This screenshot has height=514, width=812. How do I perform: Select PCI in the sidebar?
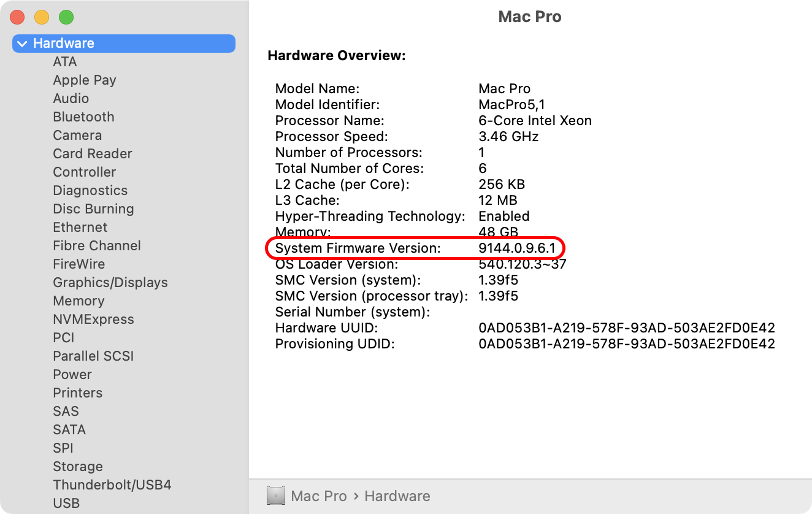64,338
